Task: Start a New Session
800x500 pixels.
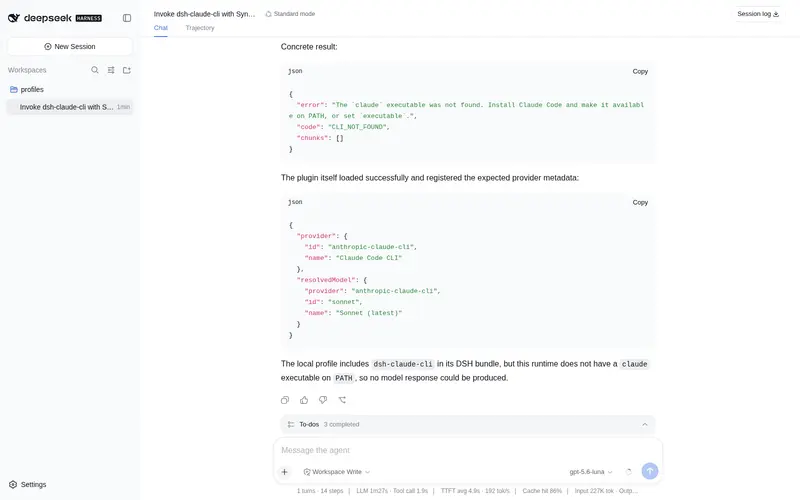Action: [x=70, y=46]
